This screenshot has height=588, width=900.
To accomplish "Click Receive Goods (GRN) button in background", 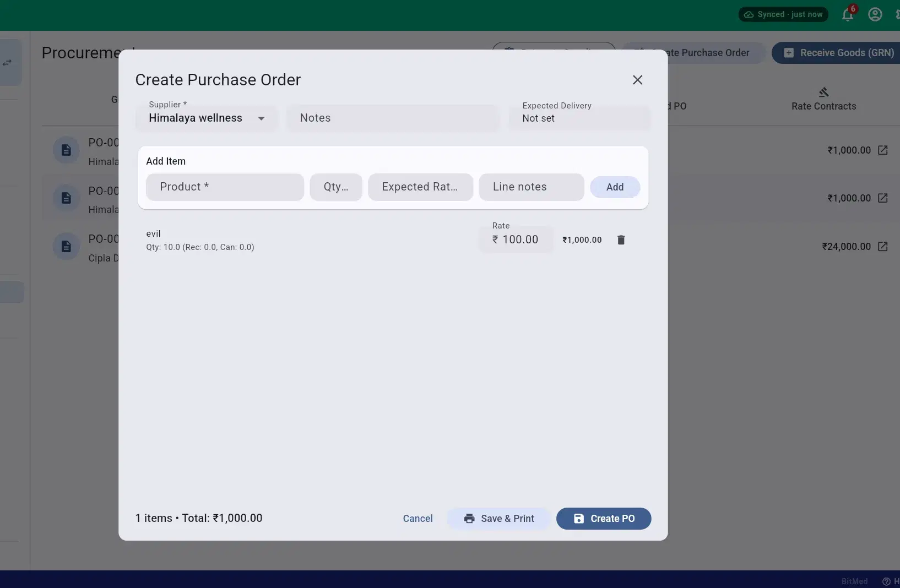I will point(837,53).
